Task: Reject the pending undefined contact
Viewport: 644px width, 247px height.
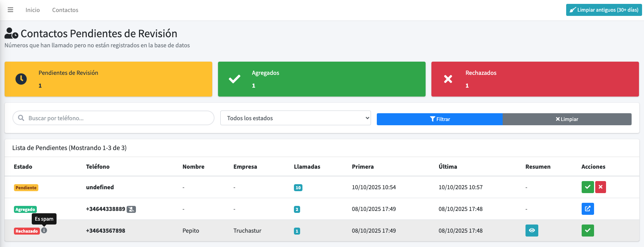Action: point(600,187)
